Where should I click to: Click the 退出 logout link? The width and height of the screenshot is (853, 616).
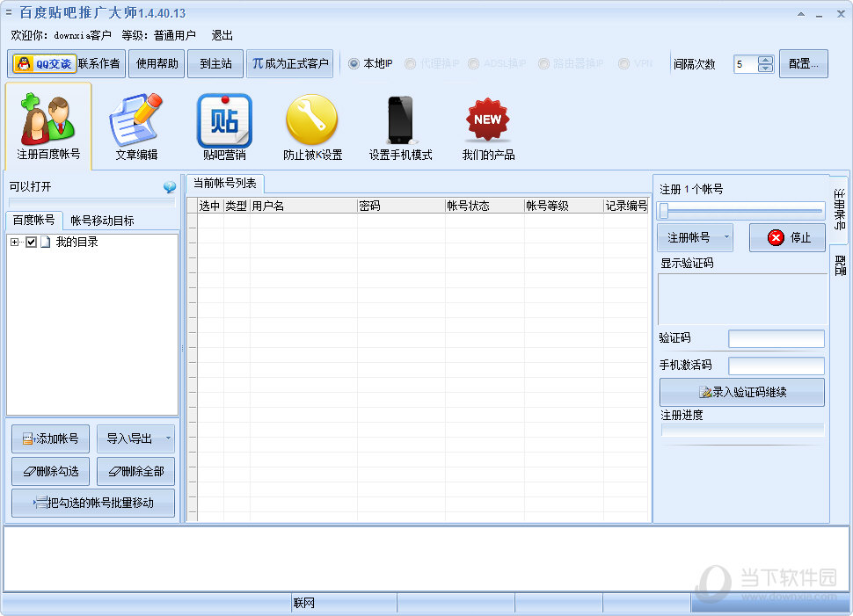[x=222, y=35]
